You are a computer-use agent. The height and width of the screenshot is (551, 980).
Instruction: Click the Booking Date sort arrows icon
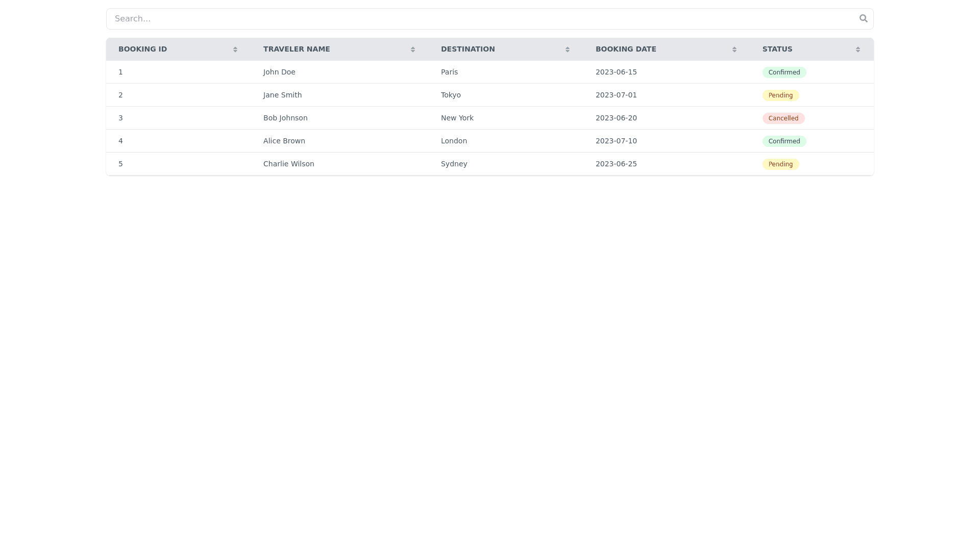pos(734,49)
